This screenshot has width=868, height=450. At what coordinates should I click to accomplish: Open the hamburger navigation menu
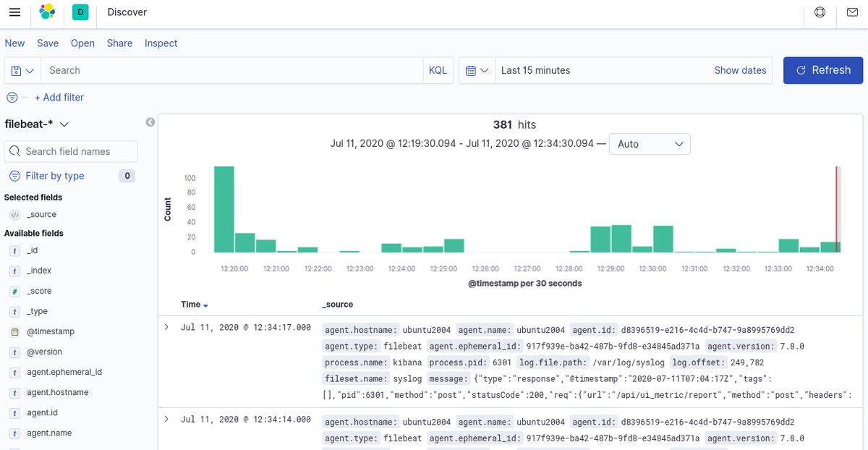point(14,12)
